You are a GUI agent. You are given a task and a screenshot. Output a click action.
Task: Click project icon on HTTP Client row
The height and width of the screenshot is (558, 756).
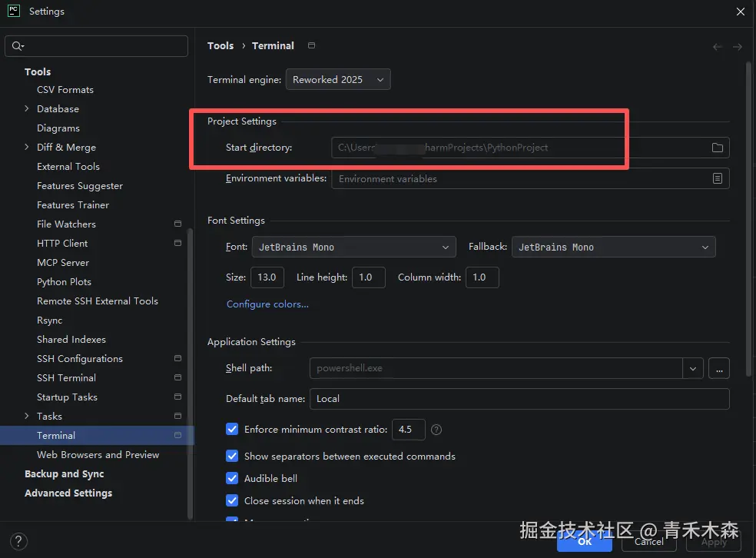click(178, 243)
